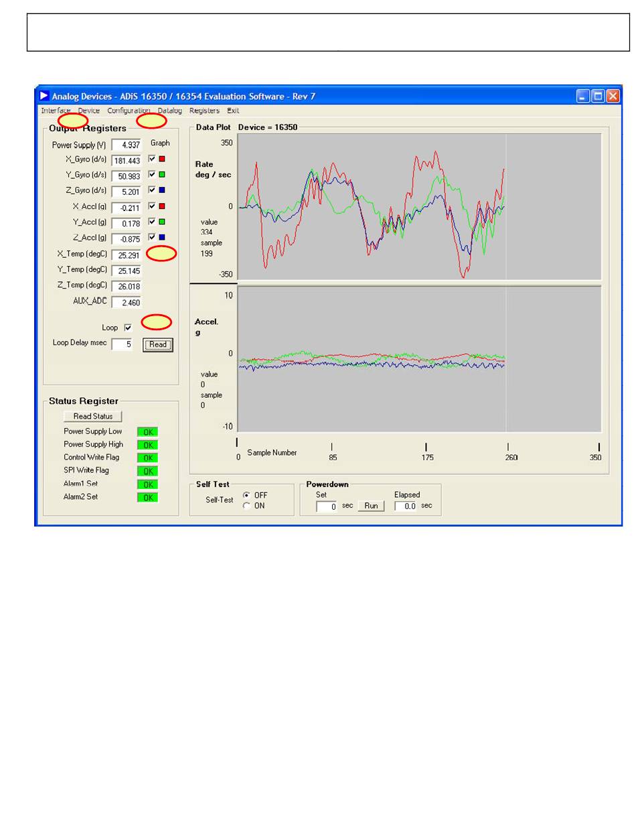Select the Self-Test ON radio button

(246, 506)
